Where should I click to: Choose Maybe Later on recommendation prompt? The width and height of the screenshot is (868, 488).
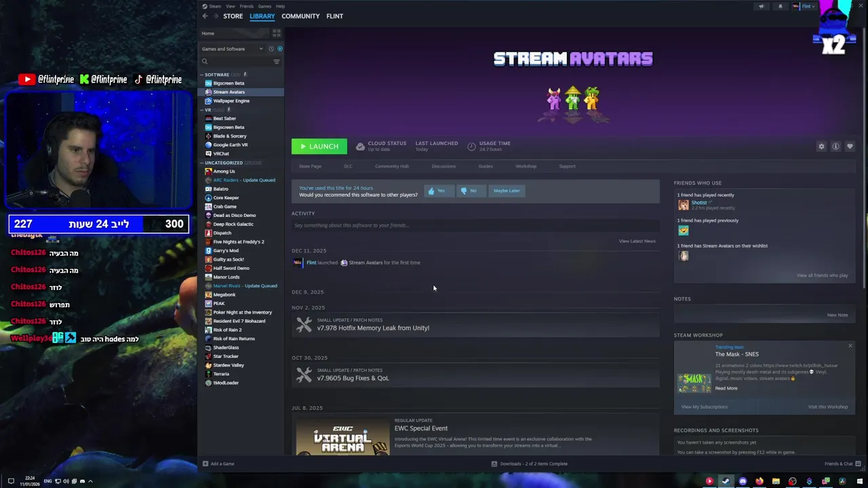tap(507, 190)
